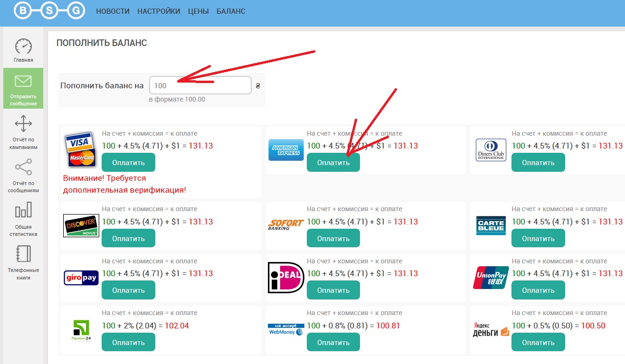
Task: Pay with Visa MasterCard Оплатить button
Action: tap(128, 162)
